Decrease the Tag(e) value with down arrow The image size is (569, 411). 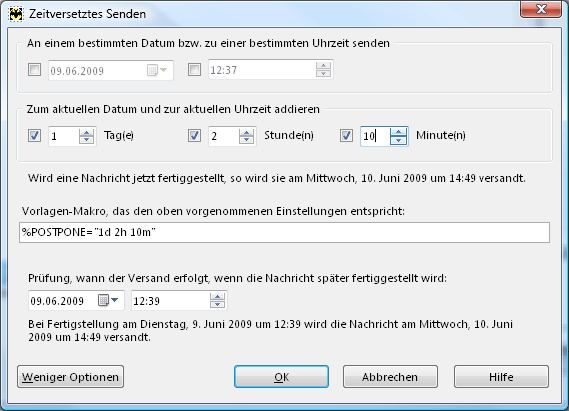[86, 140]
